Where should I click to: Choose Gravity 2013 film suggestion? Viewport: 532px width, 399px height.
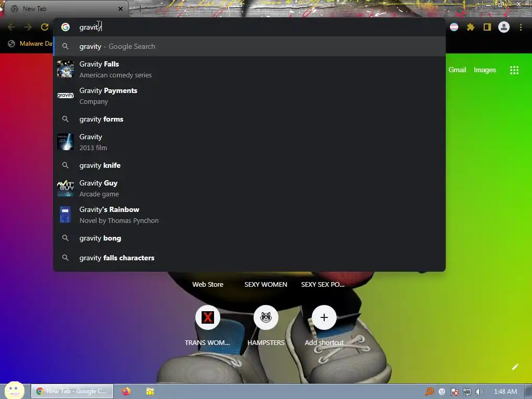point(249,142)
